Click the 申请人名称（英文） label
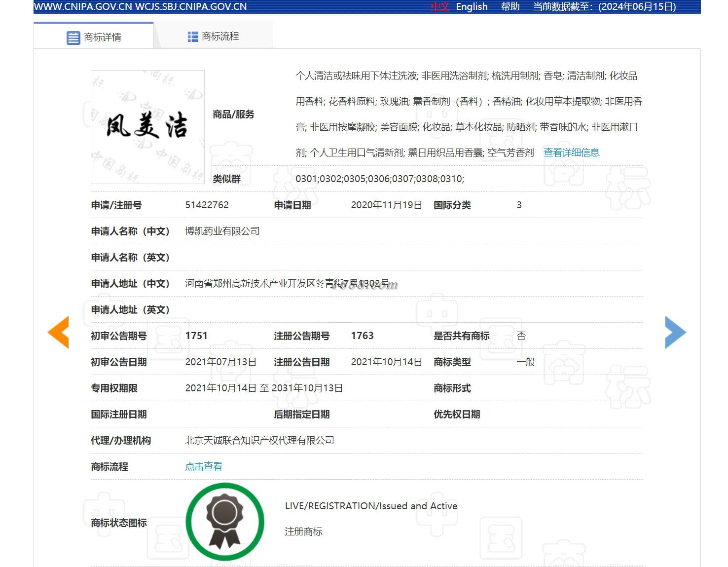Viewport: 728px width, 567px height. coord(130,257)
